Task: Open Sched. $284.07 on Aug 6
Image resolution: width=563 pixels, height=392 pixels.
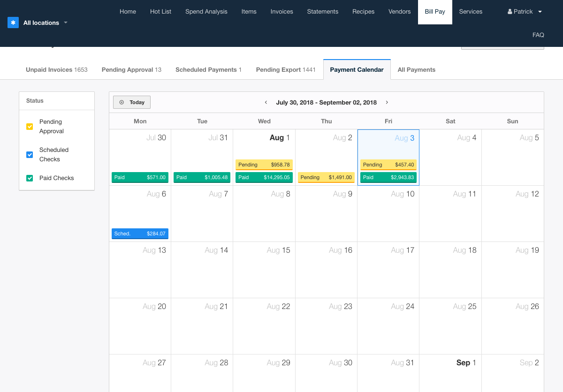Action: pyautogui.click(x=140, y=234)
